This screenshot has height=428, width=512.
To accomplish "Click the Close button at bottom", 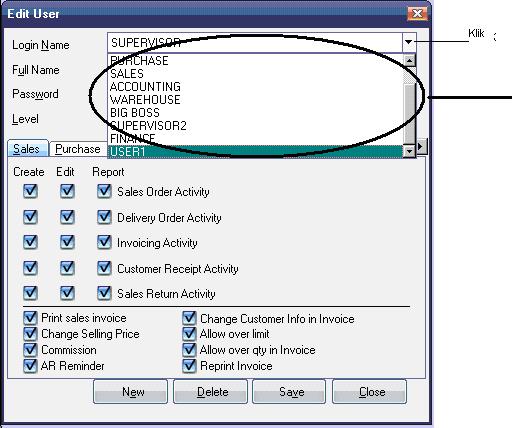I will pos(369,392).
